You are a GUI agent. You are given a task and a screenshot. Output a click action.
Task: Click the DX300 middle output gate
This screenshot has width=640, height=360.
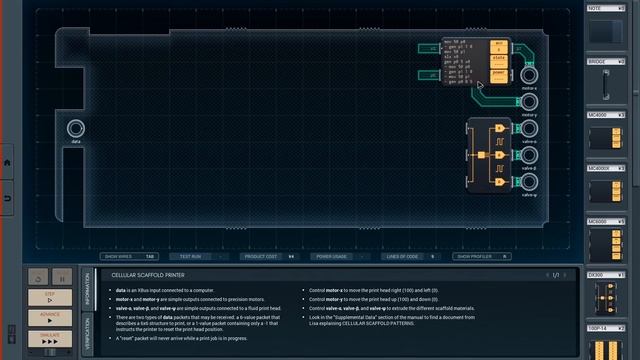[500, 155]
